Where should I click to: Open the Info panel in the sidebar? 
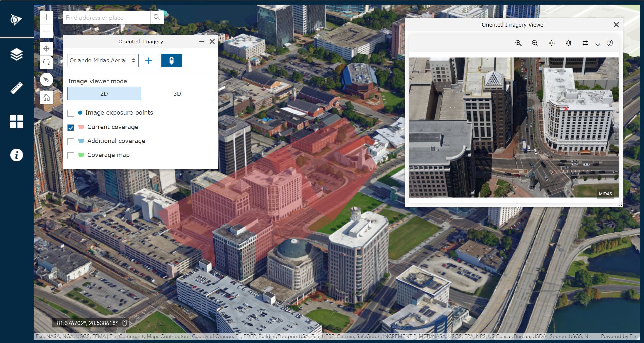[16, 155]
